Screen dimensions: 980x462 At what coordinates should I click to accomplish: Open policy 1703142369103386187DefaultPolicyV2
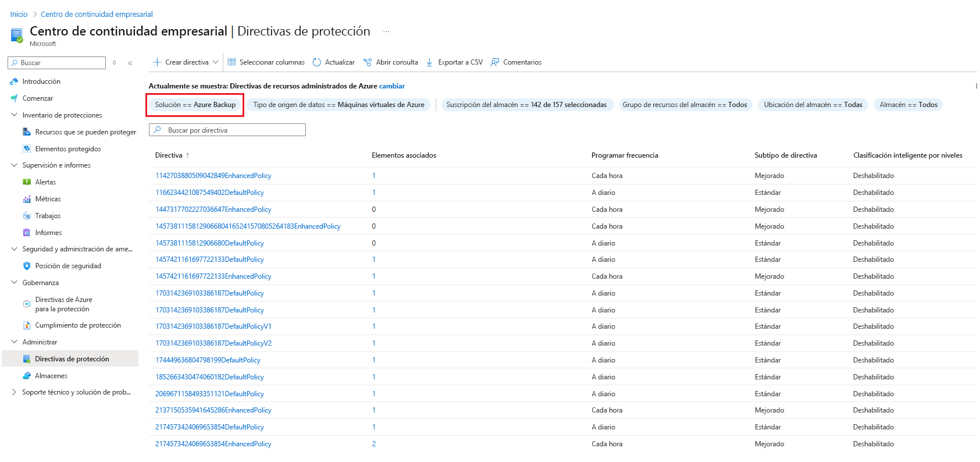213,343
